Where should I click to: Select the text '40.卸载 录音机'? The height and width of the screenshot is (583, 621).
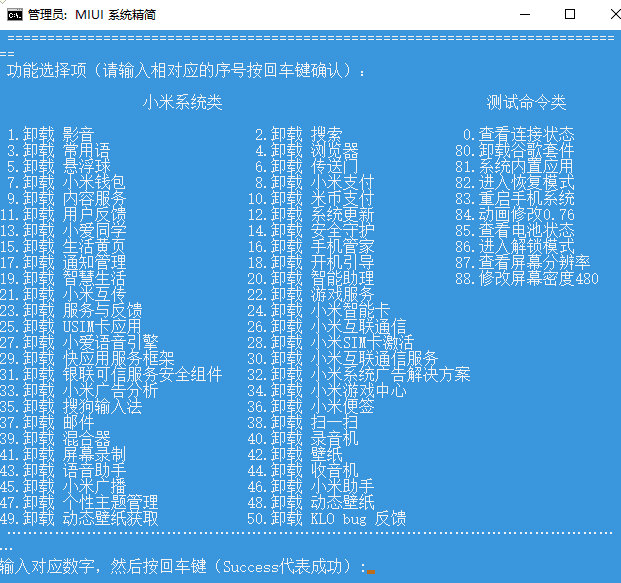303,438
